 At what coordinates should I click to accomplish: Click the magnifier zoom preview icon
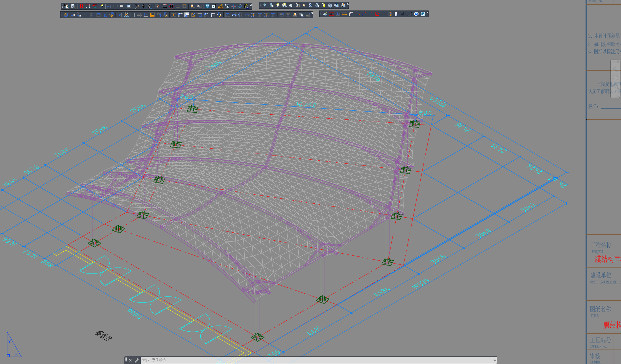click(x=73, y=6)
